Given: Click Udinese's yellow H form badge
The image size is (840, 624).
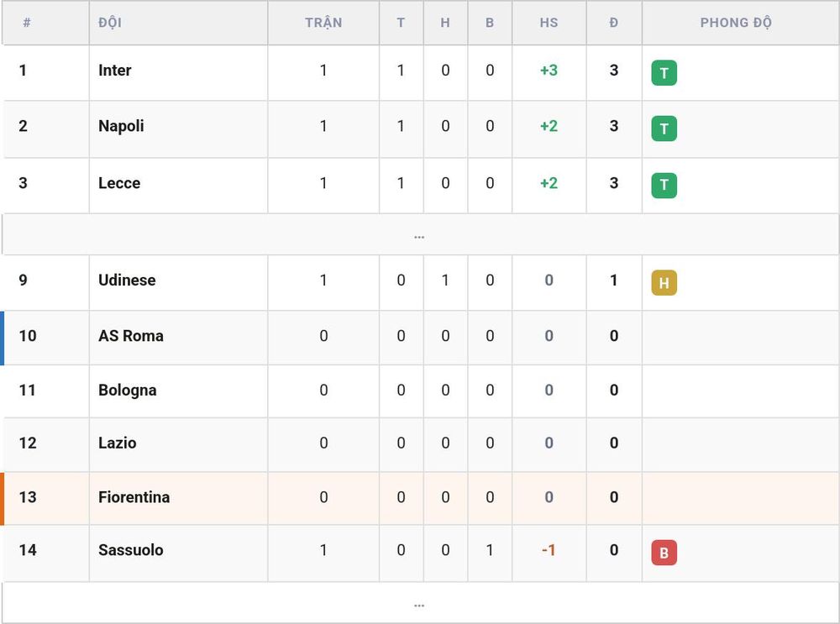Looking at the screenshot, I should point(664,283).
